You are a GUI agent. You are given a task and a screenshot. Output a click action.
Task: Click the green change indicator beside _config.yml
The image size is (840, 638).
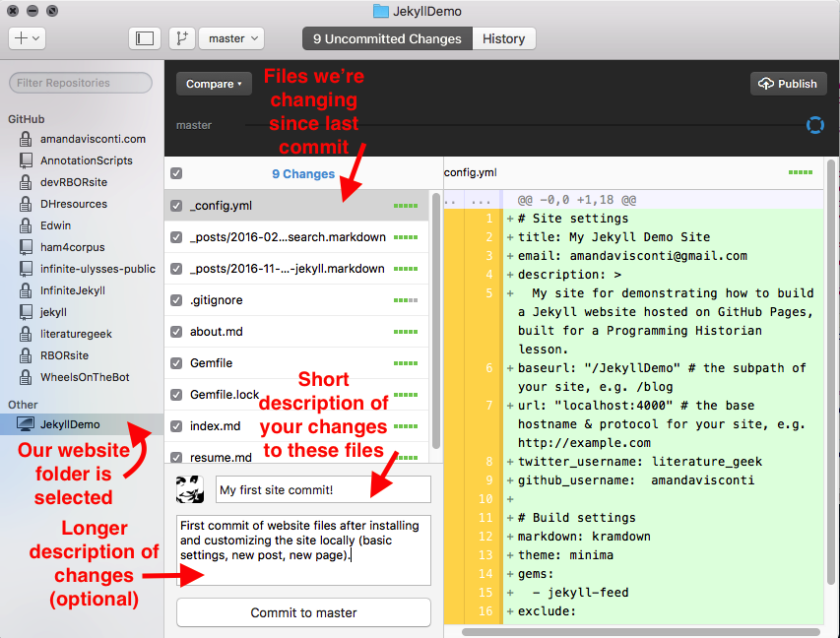coord(405,207)
